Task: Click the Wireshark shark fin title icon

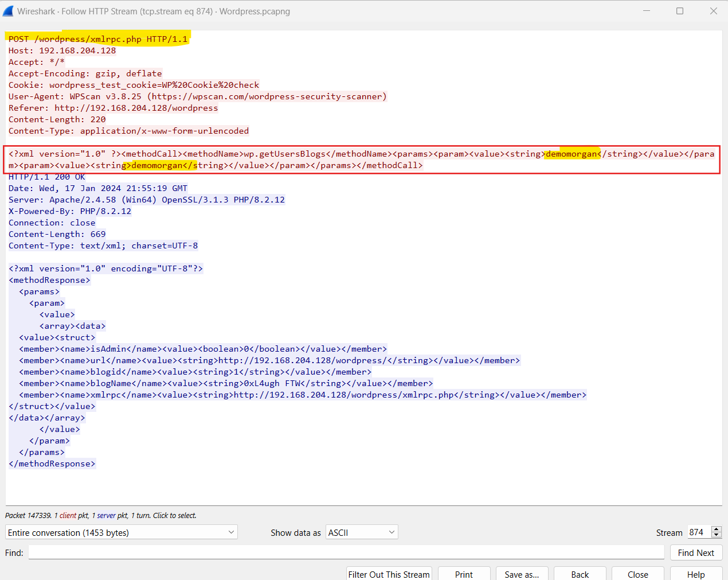Action: point(8,11)
